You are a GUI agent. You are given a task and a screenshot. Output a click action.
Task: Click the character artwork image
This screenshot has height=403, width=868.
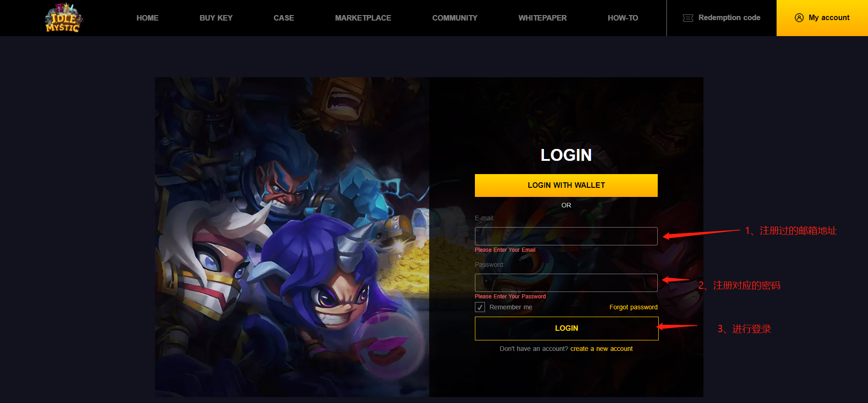[x=292, y=237]
